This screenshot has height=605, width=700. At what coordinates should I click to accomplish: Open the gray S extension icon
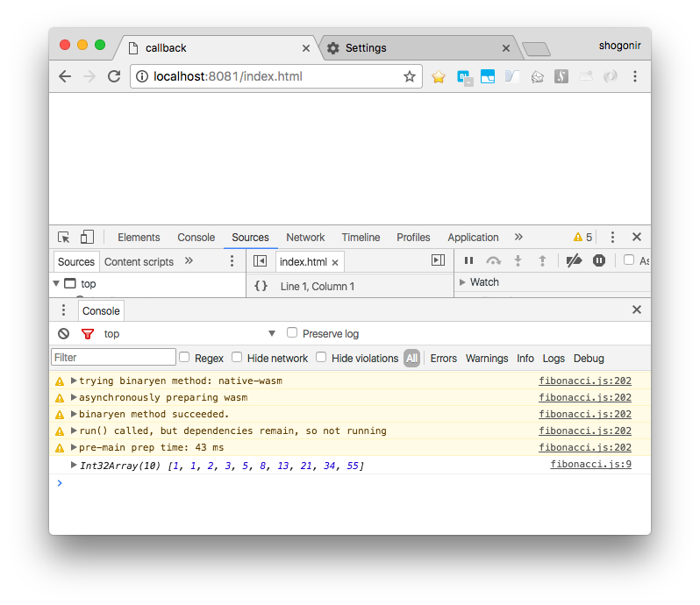click(x=561, y=77)
